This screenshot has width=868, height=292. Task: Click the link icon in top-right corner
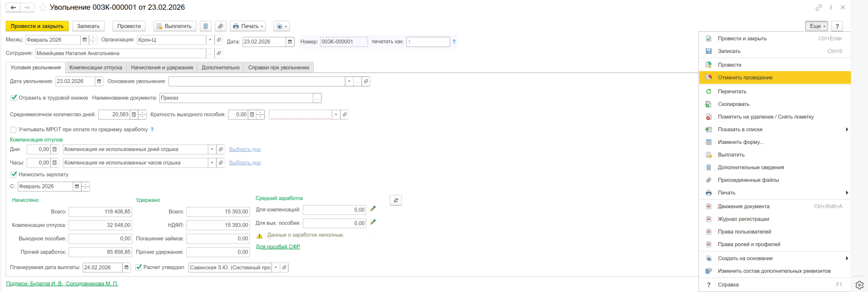click(x=819, y=8)
